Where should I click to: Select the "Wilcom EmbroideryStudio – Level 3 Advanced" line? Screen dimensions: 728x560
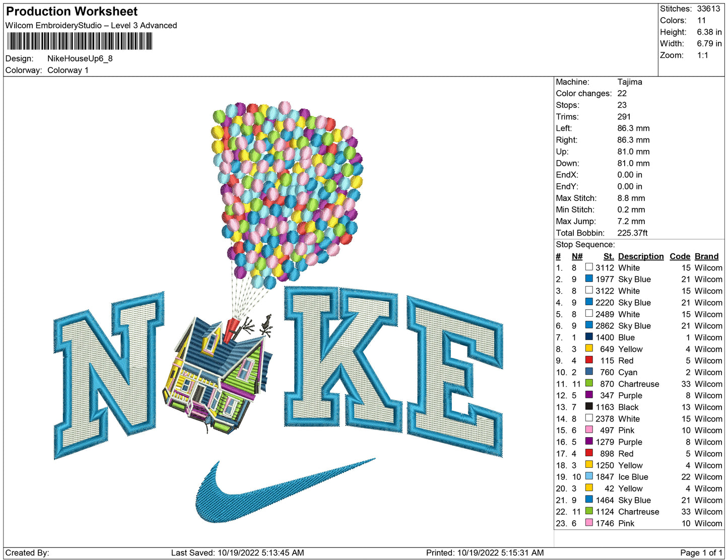click(x=91, y=25)
